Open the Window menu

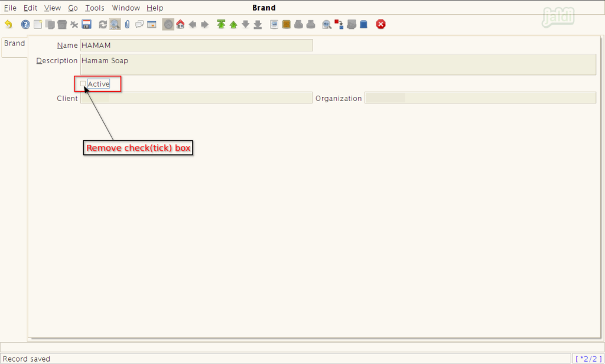[126, 8]
